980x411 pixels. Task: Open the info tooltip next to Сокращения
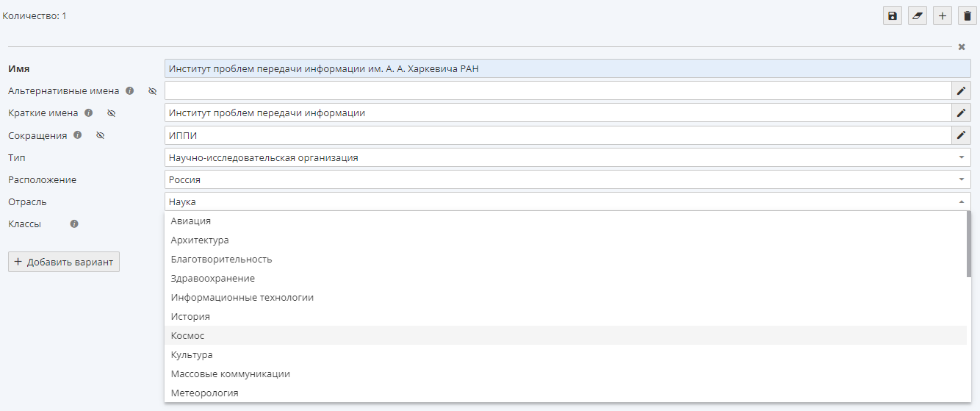point(78,135)
